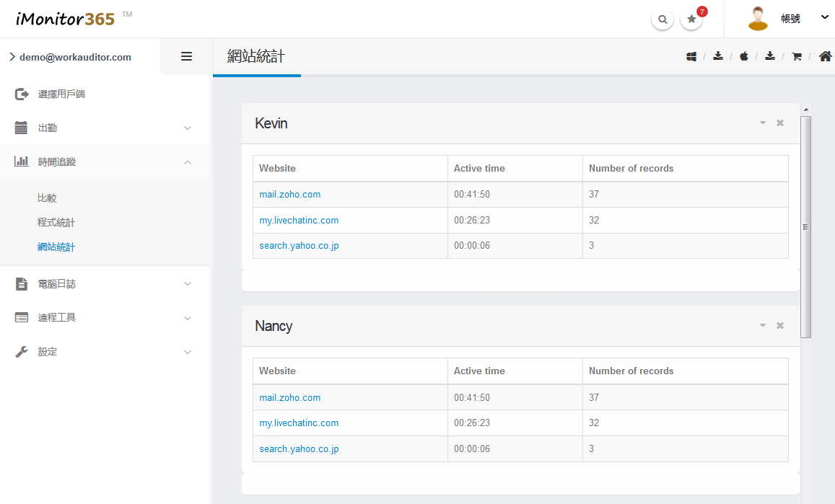Open the star notifications with badge 7

tap(691, 19)
